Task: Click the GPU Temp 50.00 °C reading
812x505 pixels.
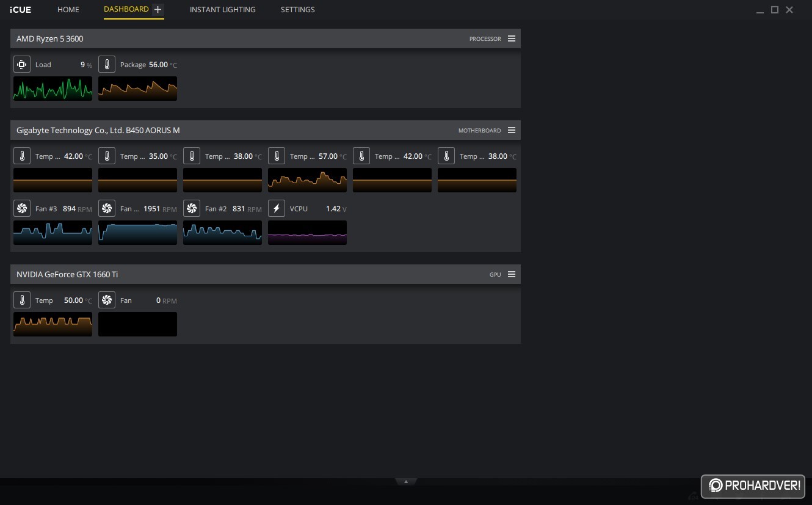Action: [78, 300]
